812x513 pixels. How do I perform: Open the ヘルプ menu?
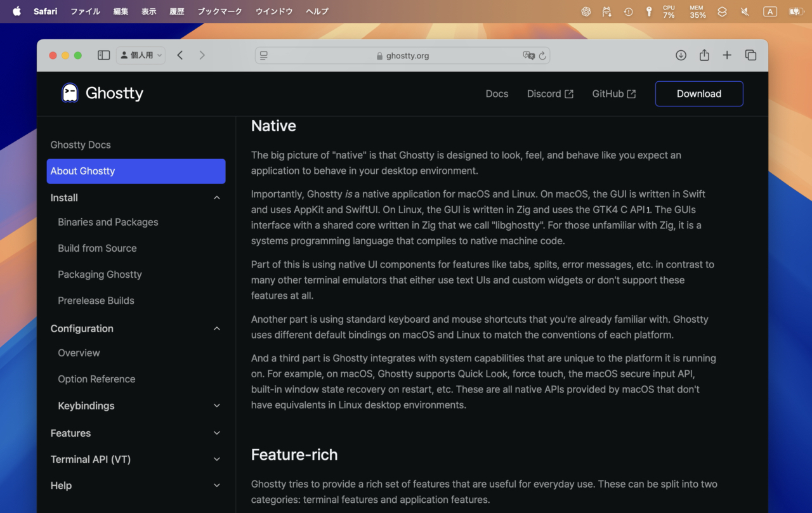pyautogui.click(x=317, y=11)
